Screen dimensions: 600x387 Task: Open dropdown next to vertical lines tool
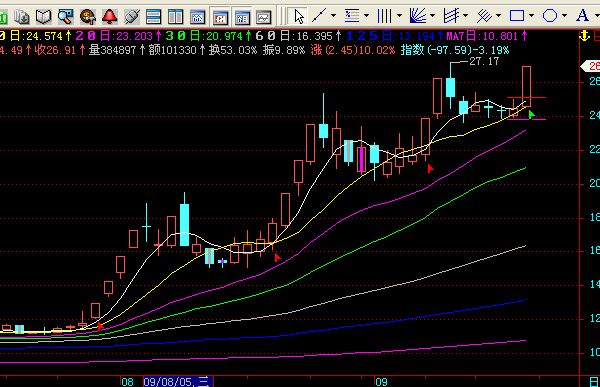click(399, 16)
